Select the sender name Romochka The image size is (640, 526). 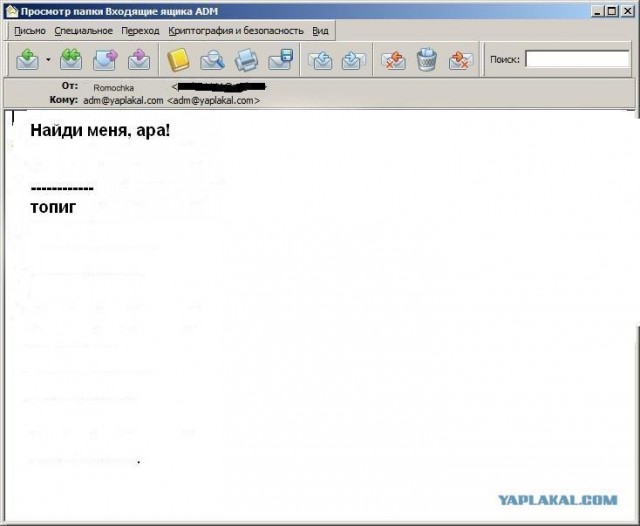click(113, 88)
